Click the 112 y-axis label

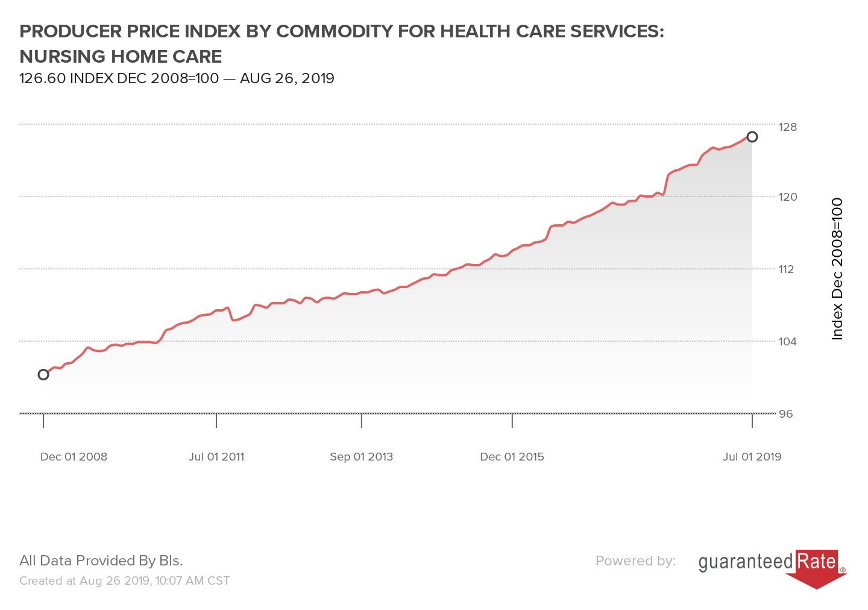pos(787,269)
